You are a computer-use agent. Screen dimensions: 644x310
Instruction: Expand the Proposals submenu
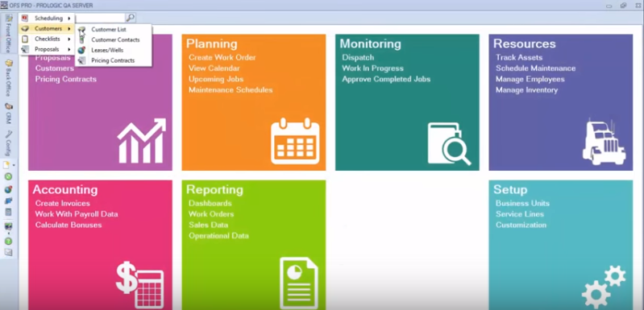tap(47, 49)
